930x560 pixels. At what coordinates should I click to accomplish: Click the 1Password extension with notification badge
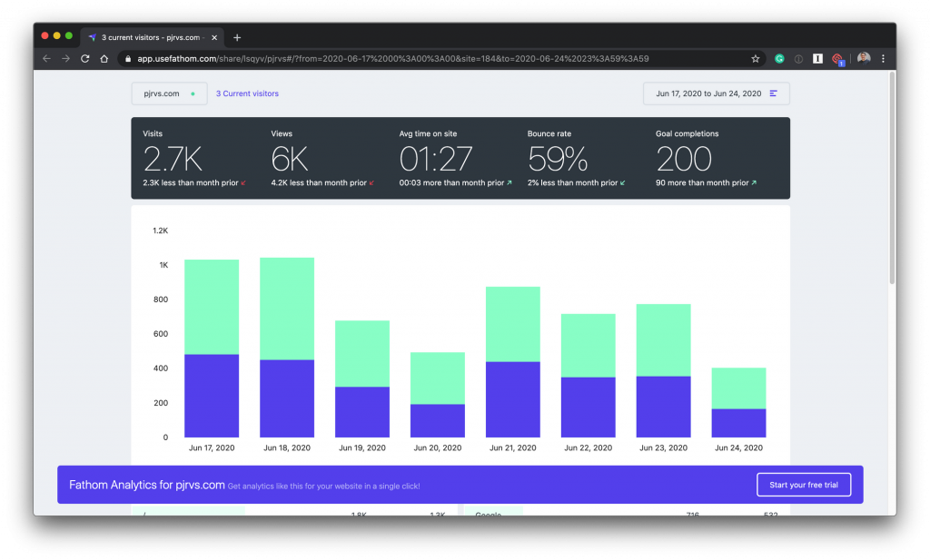tap(836, 58)
